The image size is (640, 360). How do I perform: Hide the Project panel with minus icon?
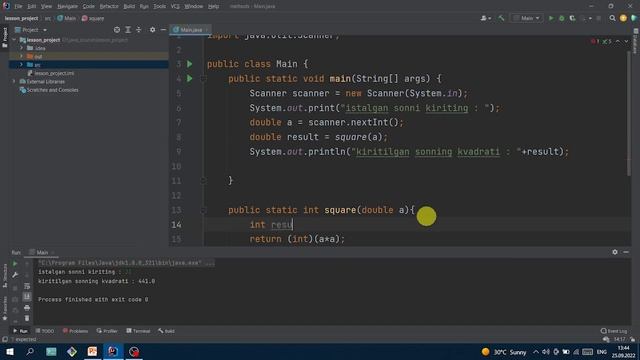click(163, 30)
